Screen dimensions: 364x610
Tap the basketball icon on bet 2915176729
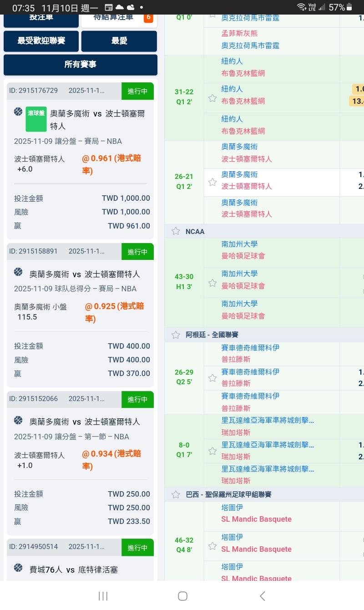[18, 112]
